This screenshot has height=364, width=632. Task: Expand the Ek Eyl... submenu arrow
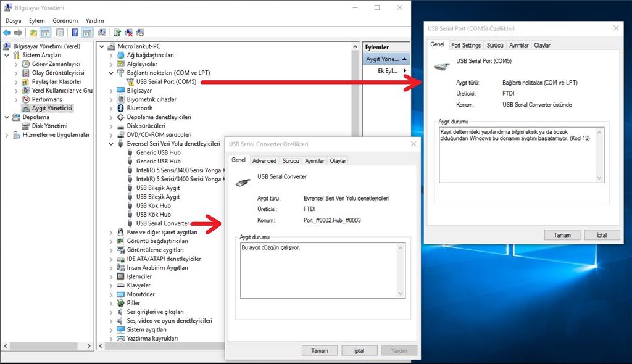pyautogui.click(x=405, y=70)
